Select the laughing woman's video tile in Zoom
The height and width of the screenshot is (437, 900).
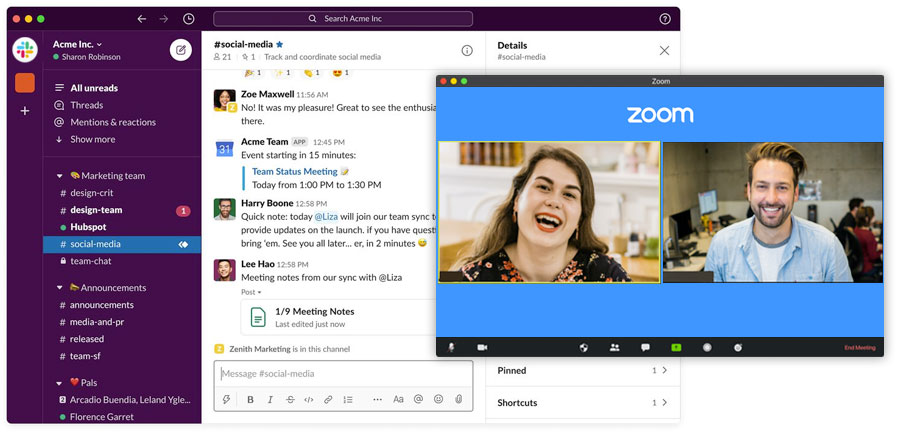tap(549, 212)
